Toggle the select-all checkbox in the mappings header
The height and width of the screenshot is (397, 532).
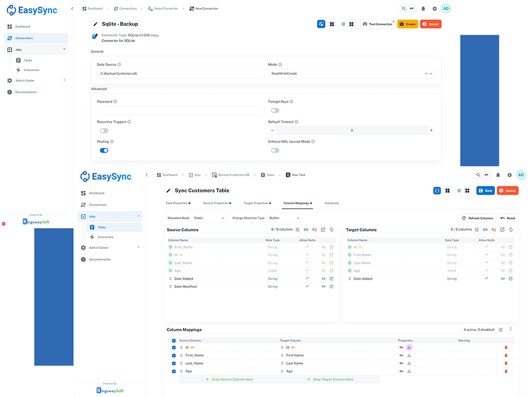(x=174, y=341)
